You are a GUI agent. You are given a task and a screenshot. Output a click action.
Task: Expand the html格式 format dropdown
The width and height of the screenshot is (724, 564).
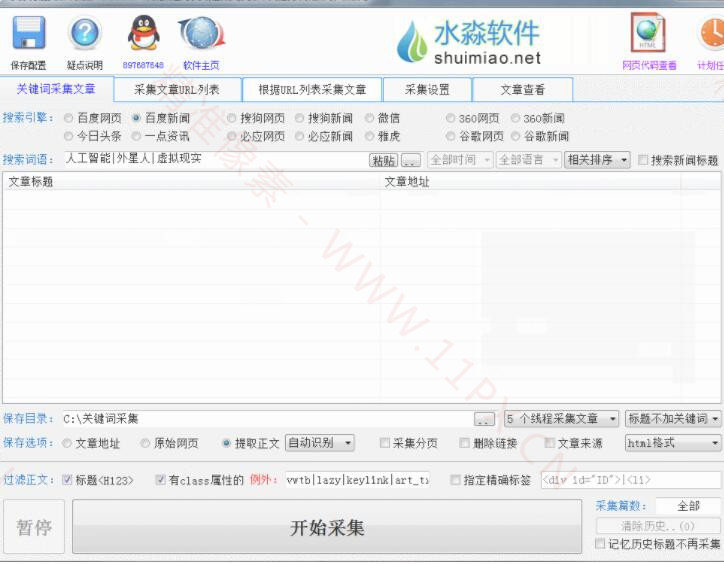pyautogui.click(x=672, y=443)
